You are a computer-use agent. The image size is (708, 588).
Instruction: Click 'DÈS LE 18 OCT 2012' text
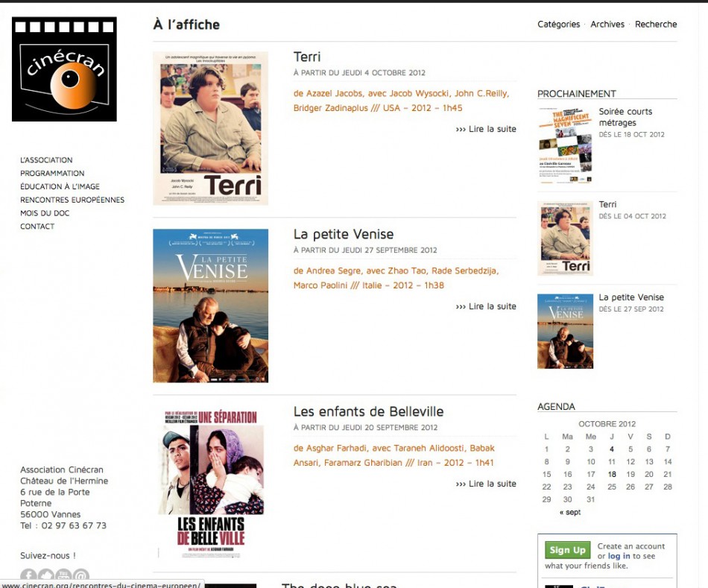point(632,135)
